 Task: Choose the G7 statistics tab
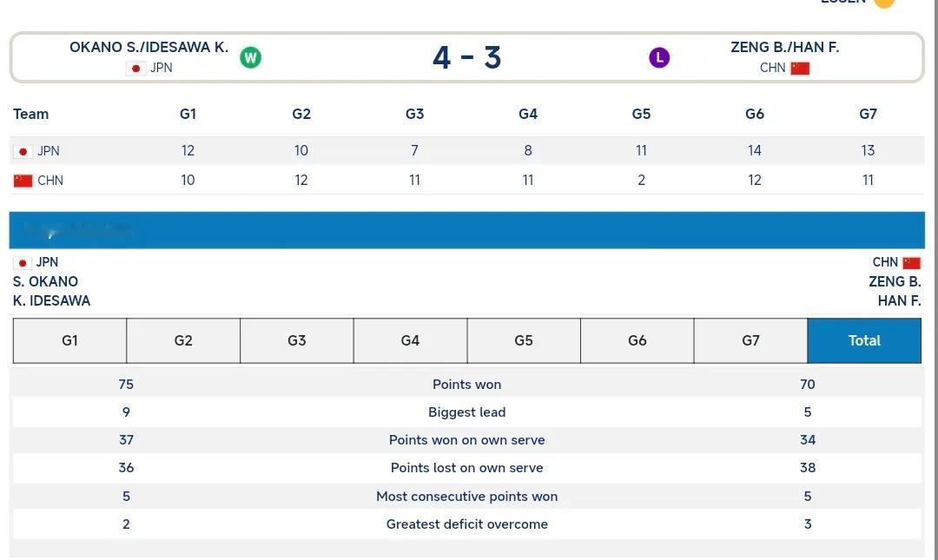coord(750,340)
